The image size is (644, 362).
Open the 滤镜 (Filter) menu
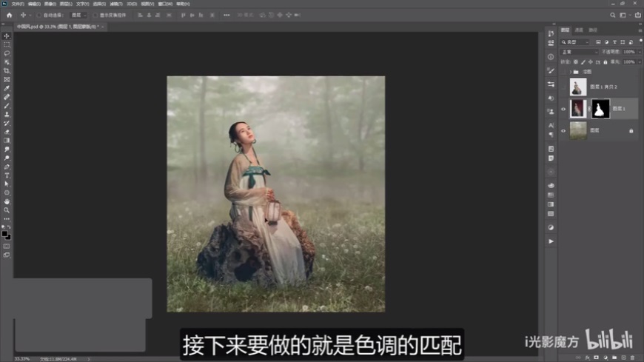[116, 4]
